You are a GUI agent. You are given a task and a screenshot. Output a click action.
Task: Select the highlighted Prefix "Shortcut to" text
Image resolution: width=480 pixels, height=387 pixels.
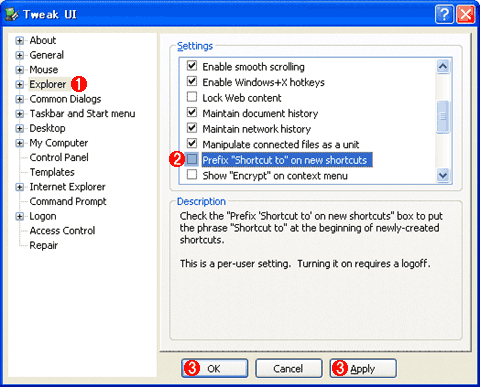click(x=287, y=160)
